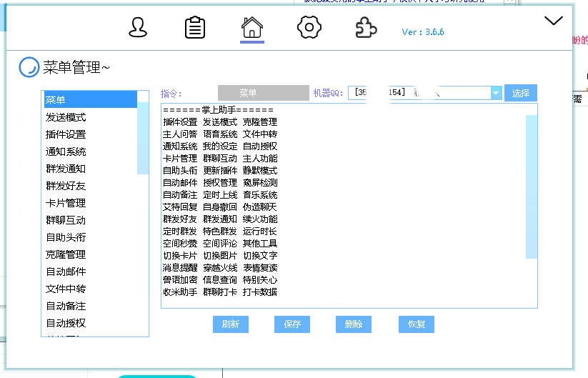Click 切换卡片 in the menu text
This screenshot has height=378, width=588.
(180, 256)
